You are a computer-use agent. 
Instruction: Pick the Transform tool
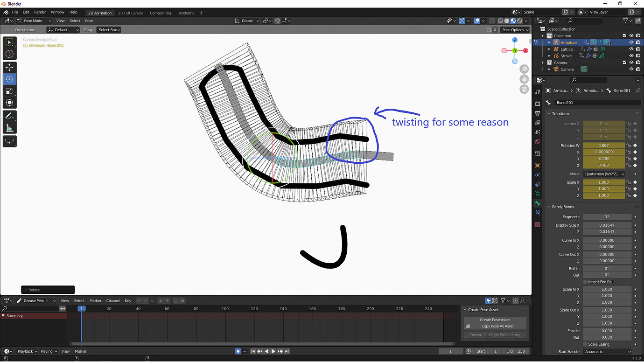click(9, 103)
